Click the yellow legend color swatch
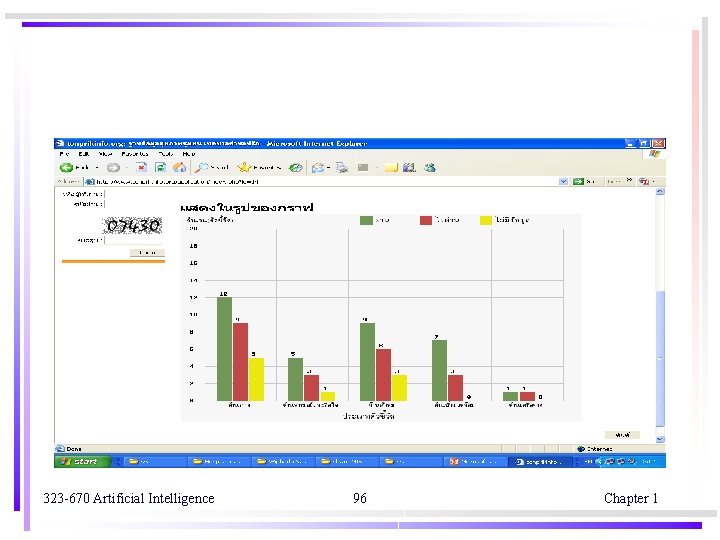 tap(486, 220)
